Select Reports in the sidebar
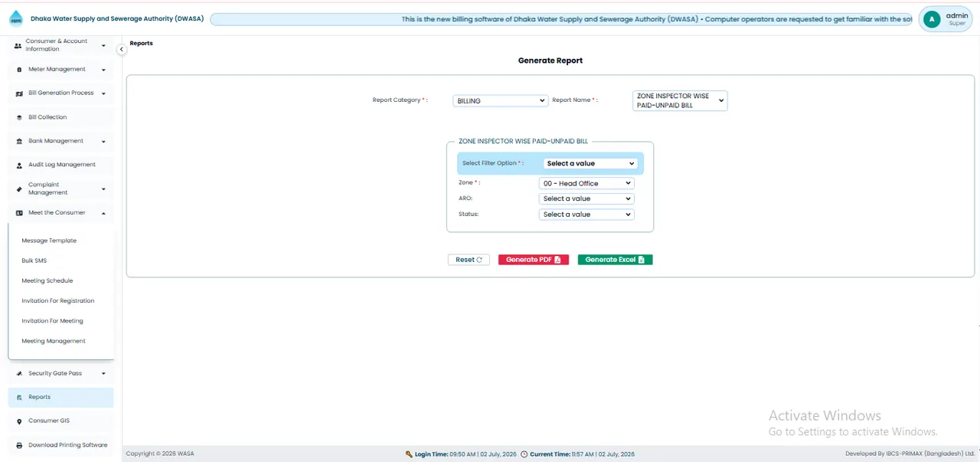The image size is (980, 462). (x=60, y=398)
